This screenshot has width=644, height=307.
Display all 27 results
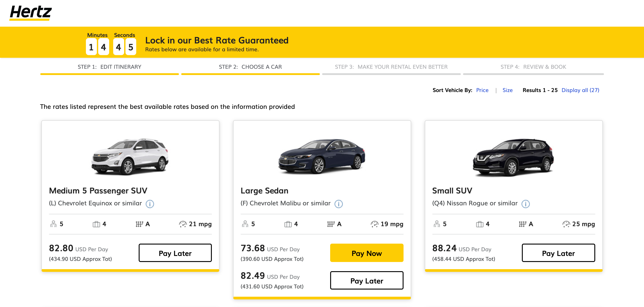click(580, 90)
